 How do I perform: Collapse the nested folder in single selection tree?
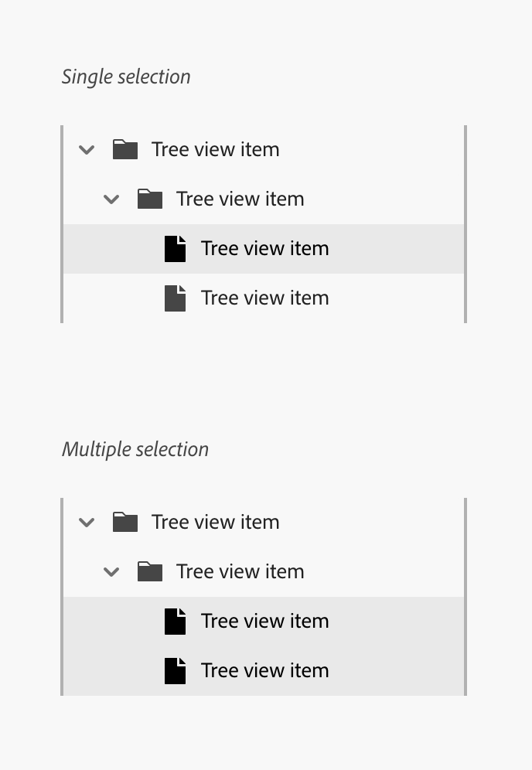[111, 199]
